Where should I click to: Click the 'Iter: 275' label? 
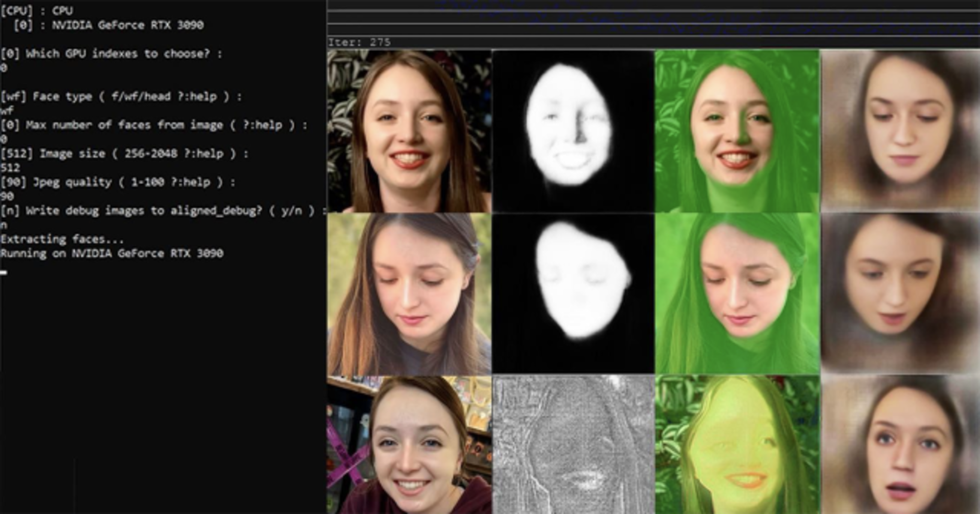359,42
